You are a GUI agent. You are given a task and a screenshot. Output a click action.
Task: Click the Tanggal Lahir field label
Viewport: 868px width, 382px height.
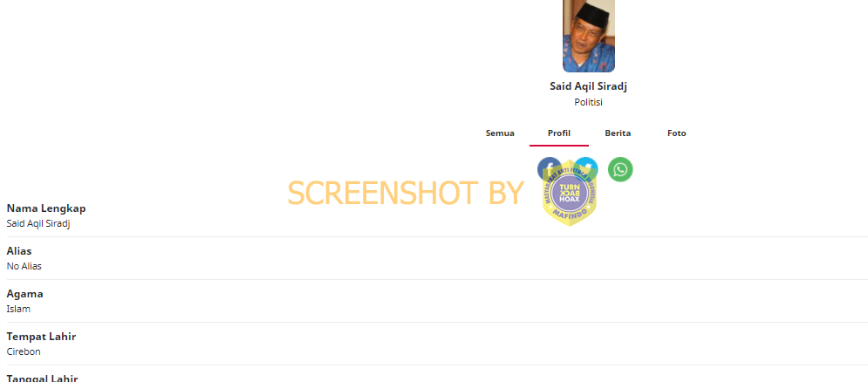point(42,379)
